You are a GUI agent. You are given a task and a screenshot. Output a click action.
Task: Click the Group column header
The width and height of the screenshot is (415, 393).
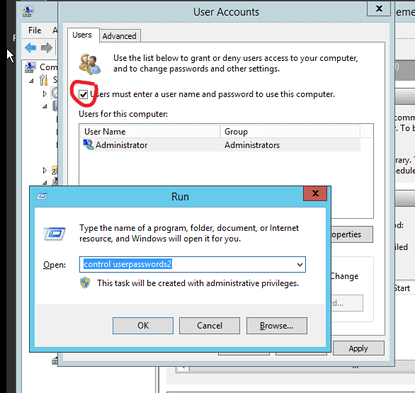290,131
